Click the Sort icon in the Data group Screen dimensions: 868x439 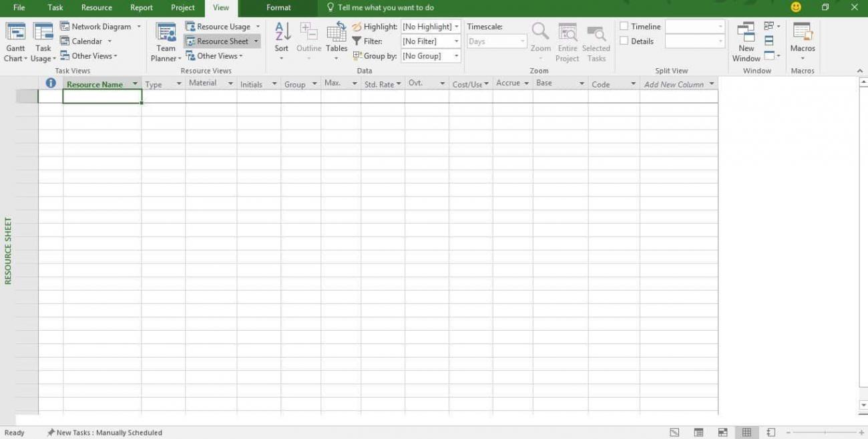pos(281,37)
